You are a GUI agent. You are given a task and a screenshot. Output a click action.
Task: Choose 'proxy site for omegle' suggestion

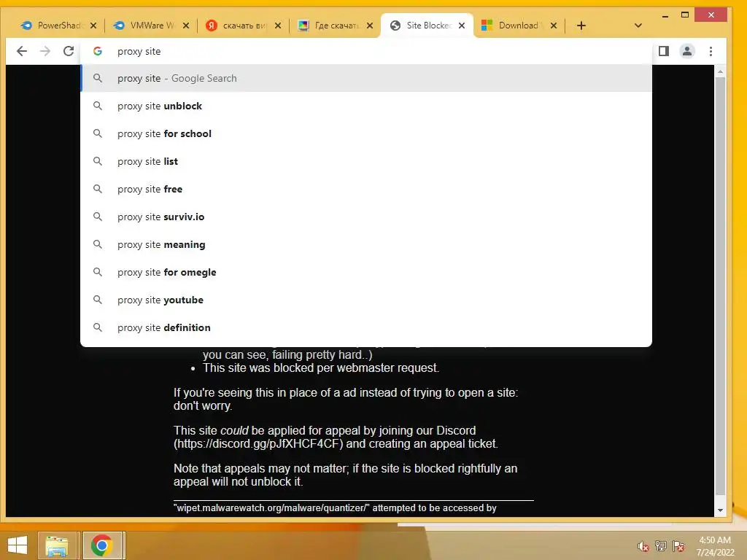[366, 272]
